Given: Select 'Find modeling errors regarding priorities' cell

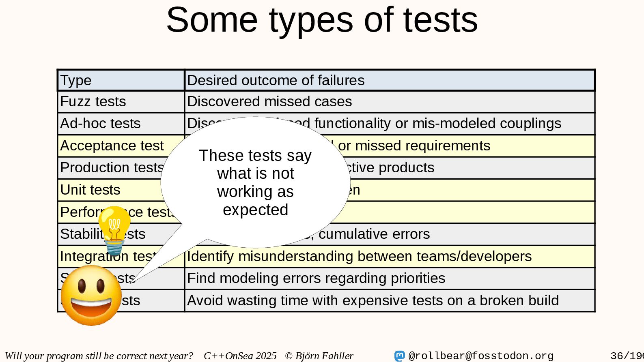Looking at the screenshot, I should (x=390, y=278).
